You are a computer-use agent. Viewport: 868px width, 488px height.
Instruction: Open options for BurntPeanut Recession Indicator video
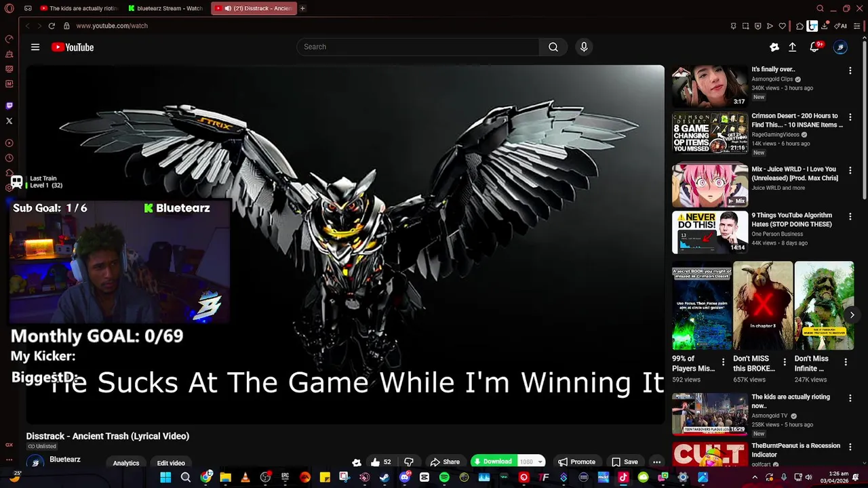pos(850,447)
